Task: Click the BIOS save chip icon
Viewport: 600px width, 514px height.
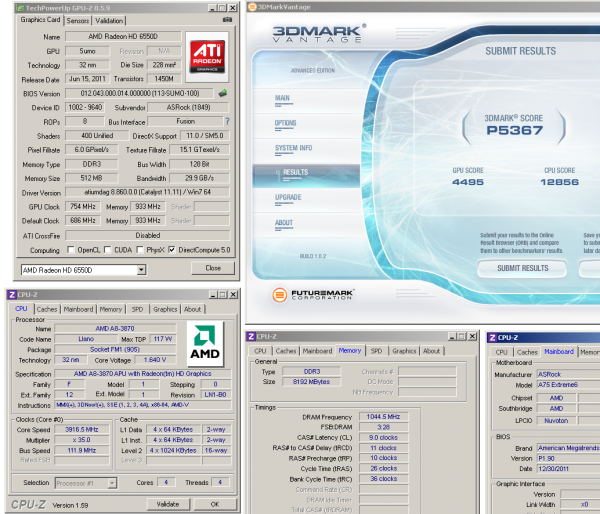Action: pos(223,93)
